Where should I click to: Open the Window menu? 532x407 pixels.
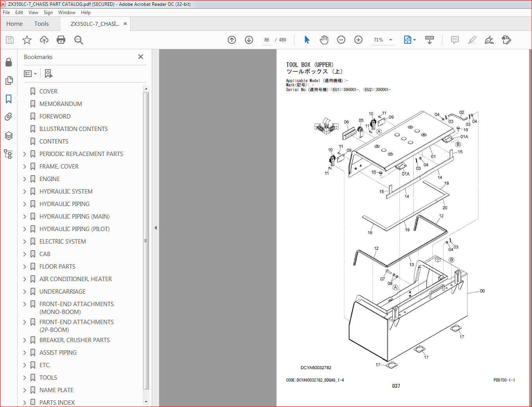click(67, 13)
